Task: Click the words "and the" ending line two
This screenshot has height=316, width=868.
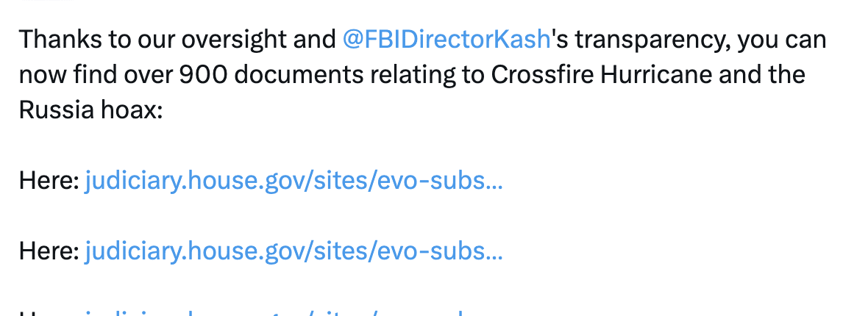Action: pyautogui.click(x=762, y=75)
